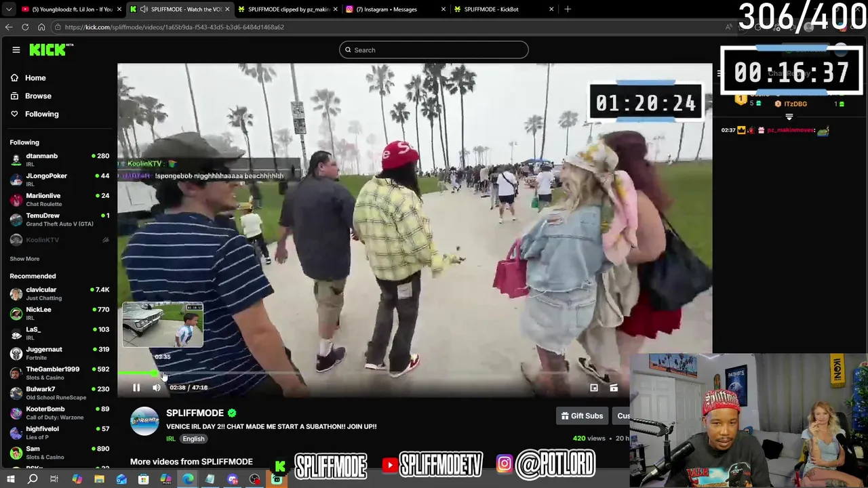Open TheGambler1999 recommended channel

pos(60,373)
